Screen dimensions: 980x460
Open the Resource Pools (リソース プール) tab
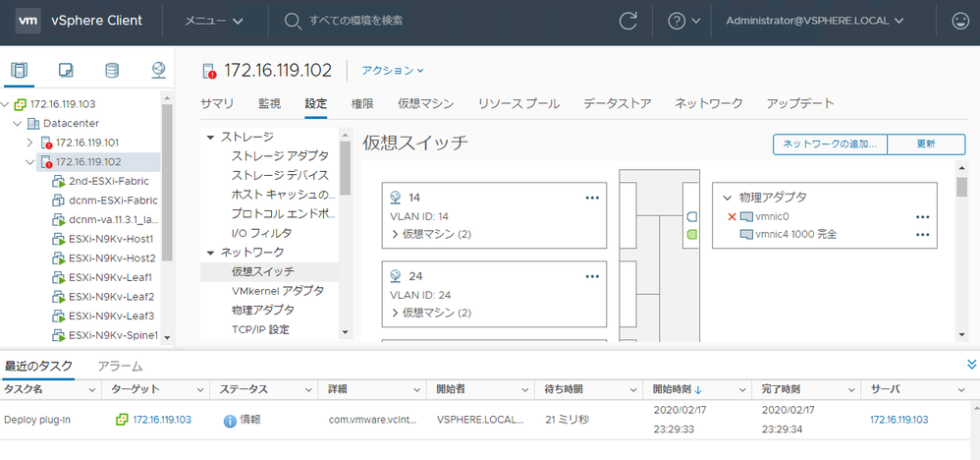click(518, 104)
